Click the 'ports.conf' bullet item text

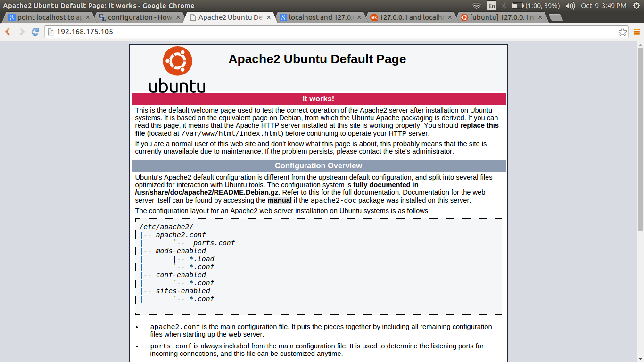pyautogui.click(x=171, y=346)
